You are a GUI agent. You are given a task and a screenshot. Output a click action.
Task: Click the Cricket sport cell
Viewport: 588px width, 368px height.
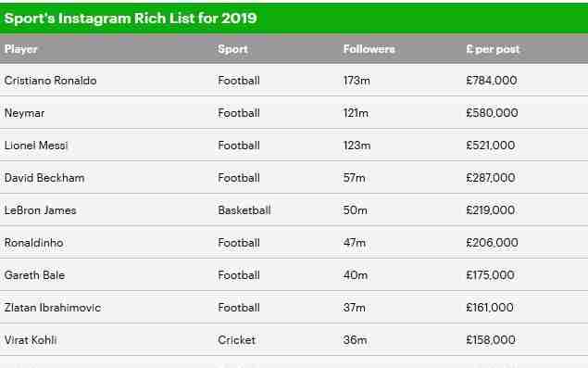[237, 340]
